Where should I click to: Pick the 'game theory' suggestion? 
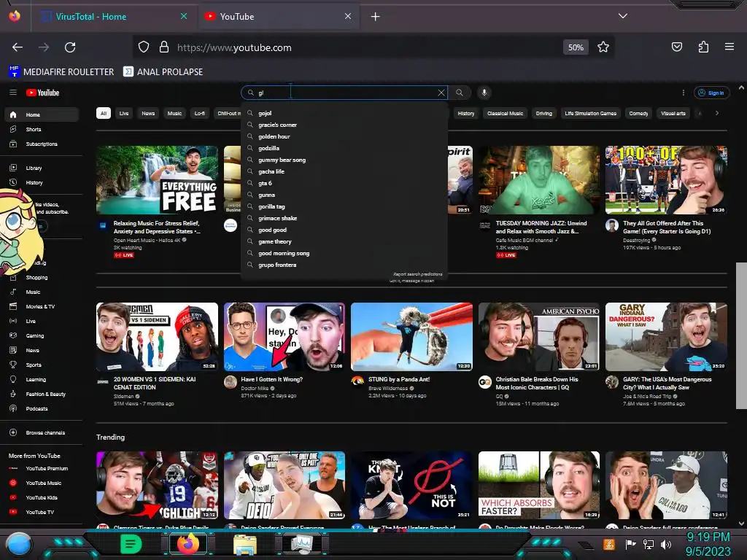click(344, 241)
